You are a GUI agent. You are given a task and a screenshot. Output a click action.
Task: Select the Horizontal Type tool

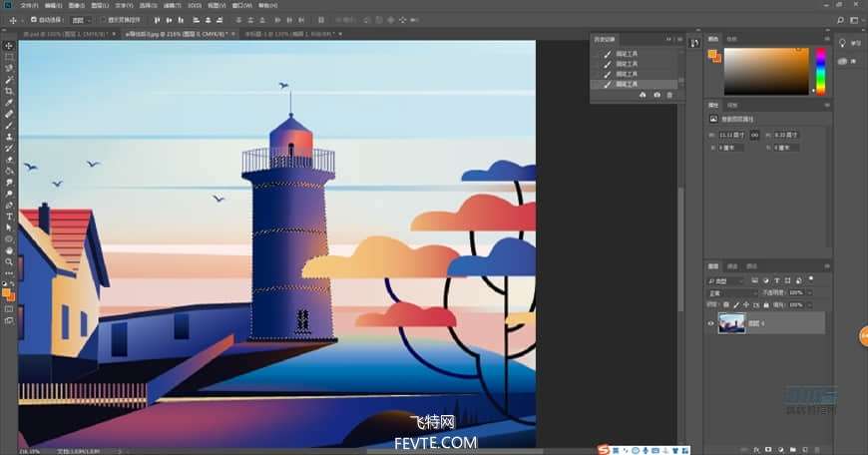tap(9, 217)
